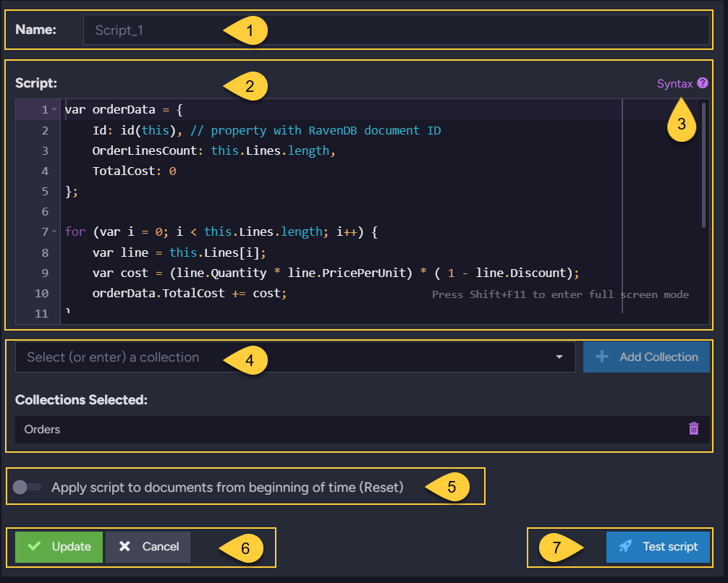Click the '};' closing brace on line 5
Screen dimensions: 728x583
click(72, 191)
